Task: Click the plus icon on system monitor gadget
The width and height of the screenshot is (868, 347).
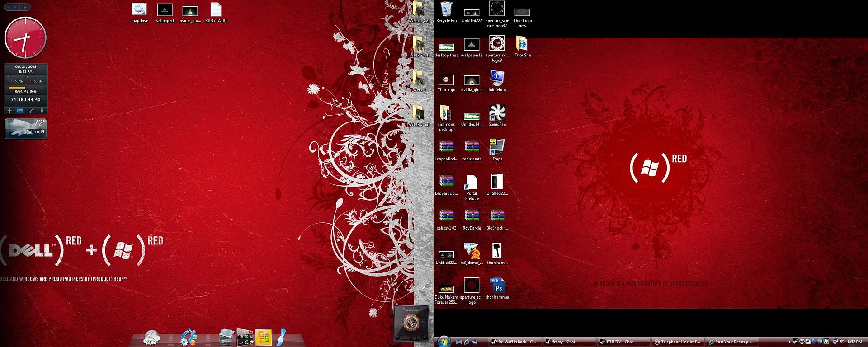Action: (9, 110)
